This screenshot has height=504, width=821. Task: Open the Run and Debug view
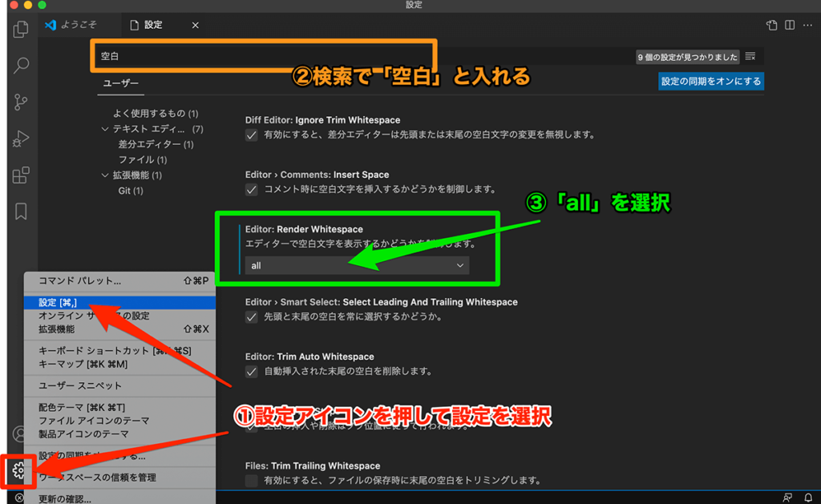21,139
